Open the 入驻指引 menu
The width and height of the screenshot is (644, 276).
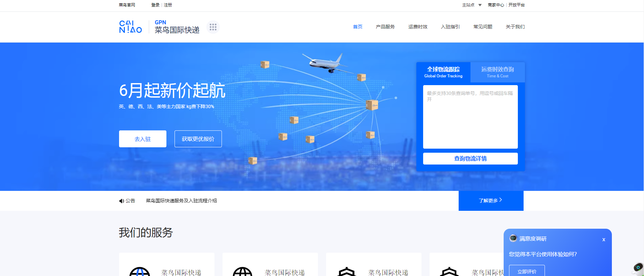[450, 27]
